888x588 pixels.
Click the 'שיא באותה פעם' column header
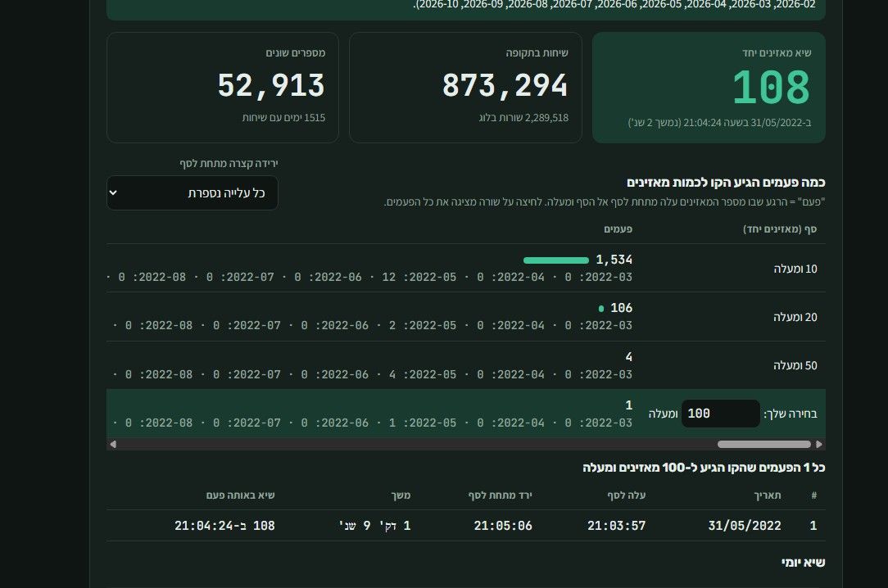pyautogui.click(x=240, y=495)
